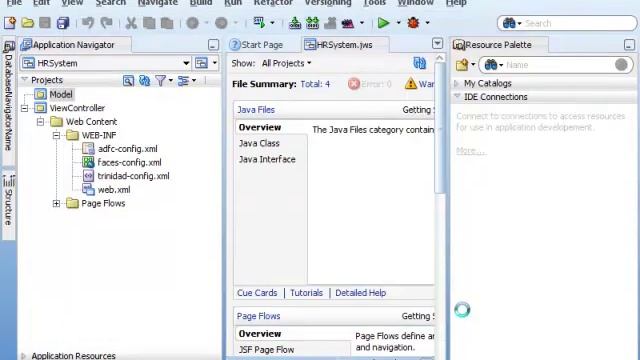Image resolution: width=640 pixels, height=360 pixels.
Task: Click the New catalog icon in Resource Palette
Action: click(462, 64)
